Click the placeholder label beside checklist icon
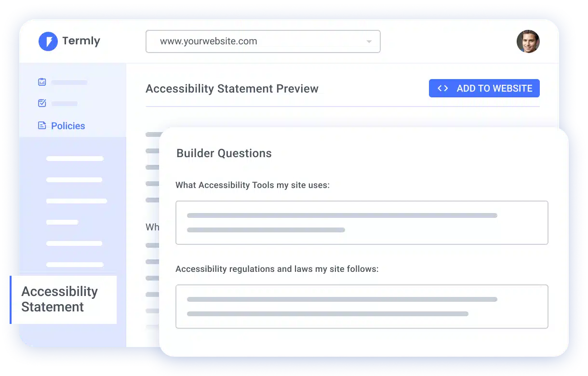Screen dimensions: 588x376 point(64,104)
